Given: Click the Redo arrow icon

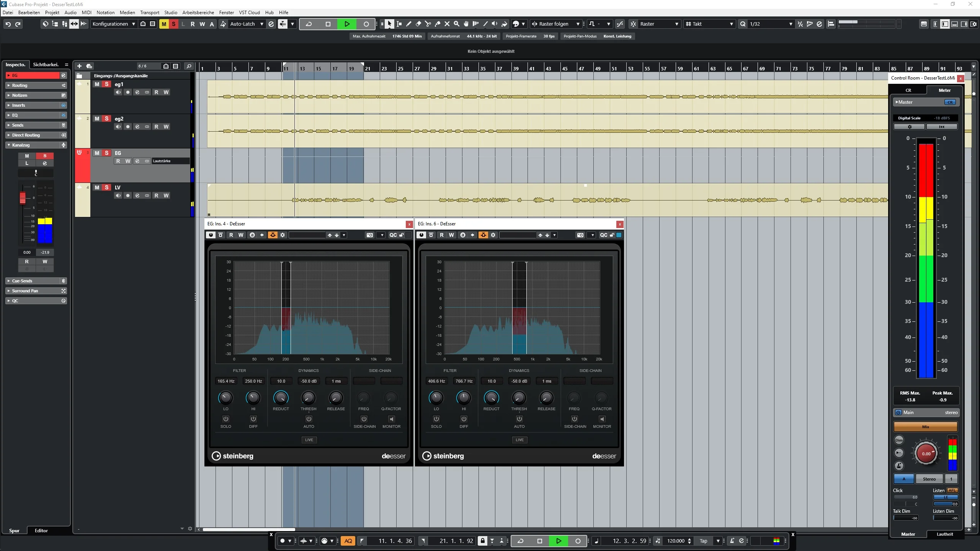Looking at the screenshot, I should click(x=18, y=24).
